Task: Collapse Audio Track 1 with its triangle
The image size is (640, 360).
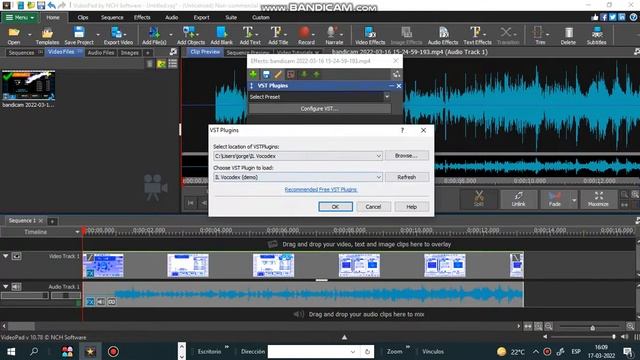Action: pyautogui.click(x=6, y=287)
